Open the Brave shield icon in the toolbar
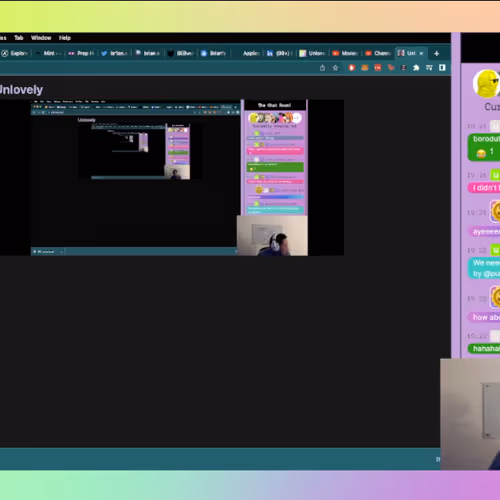The image size is (500, 500). tap(352, 68)
